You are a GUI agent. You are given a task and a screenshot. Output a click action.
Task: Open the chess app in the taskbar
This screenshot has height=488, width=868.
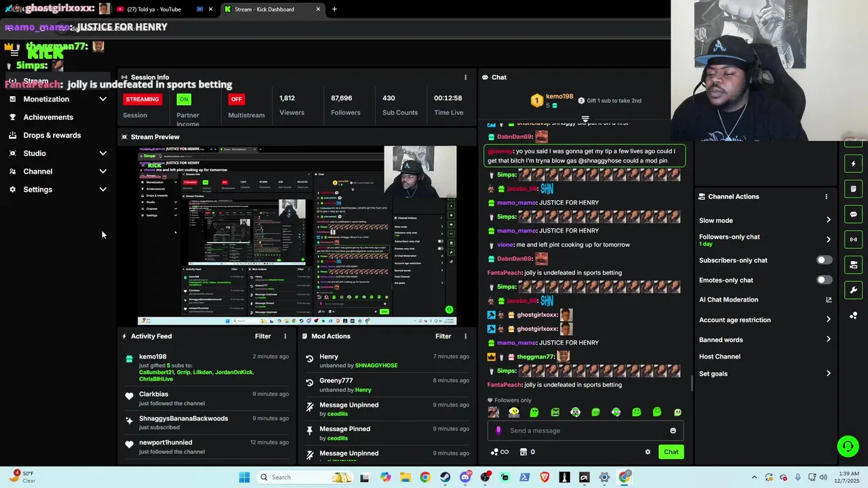pyautogui.click(x=564, y=477)
